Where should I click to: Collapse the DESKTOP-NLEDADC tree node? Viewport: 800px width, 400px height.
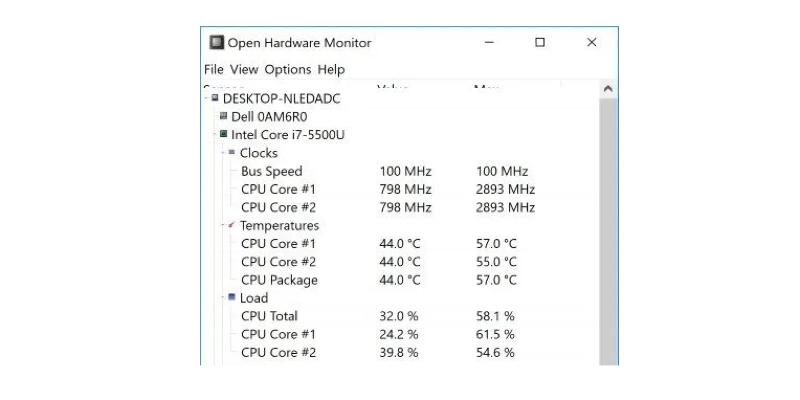click(206, 98)
